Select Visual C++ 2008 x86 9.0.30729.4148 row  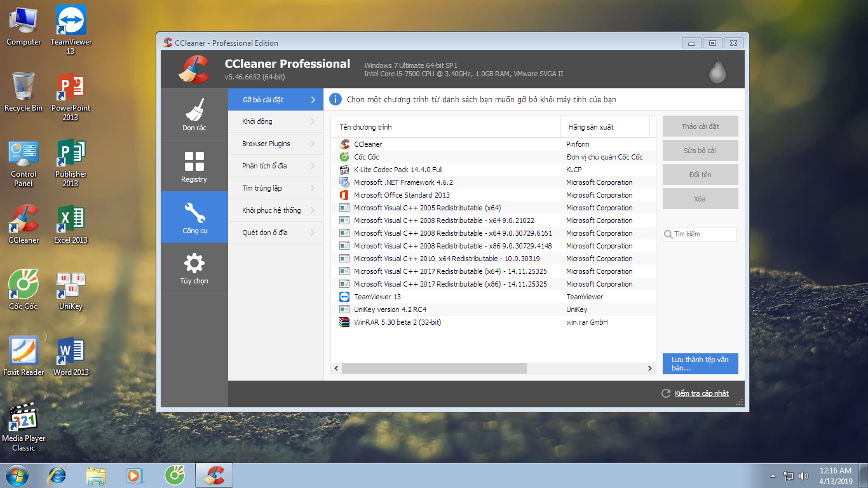493,246
